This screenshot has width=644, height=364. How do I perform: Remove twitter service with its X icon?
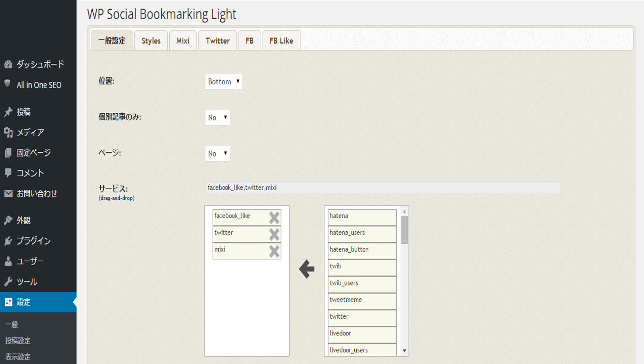coord(274,234)
